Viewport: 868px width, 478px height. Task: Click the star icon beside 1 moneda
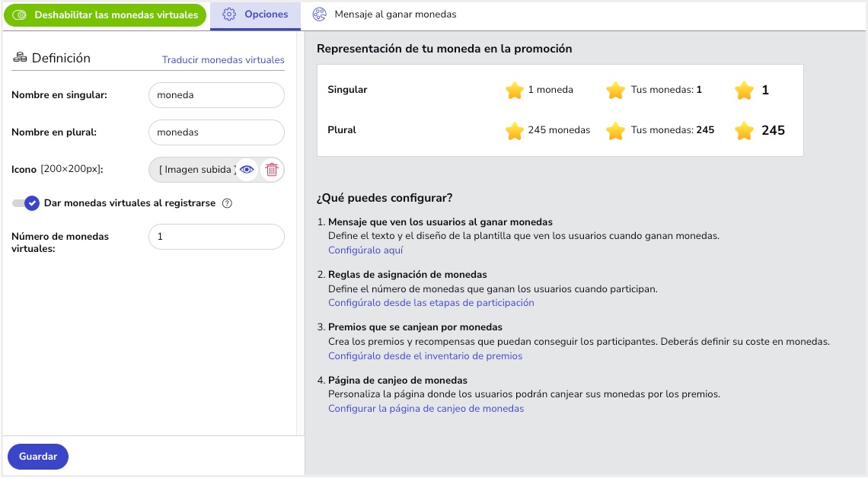tap(515, 90)
